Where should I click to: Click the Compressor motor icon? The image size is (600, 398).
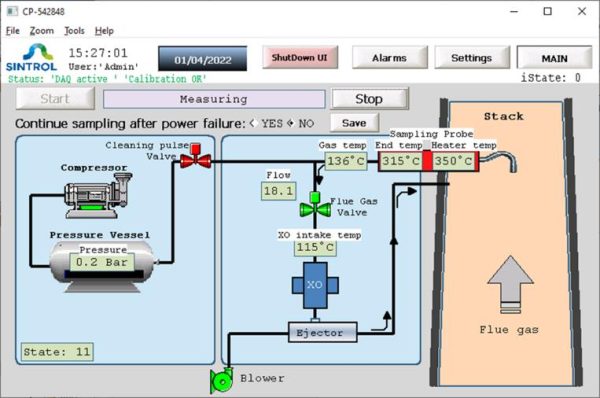[98, 195]
